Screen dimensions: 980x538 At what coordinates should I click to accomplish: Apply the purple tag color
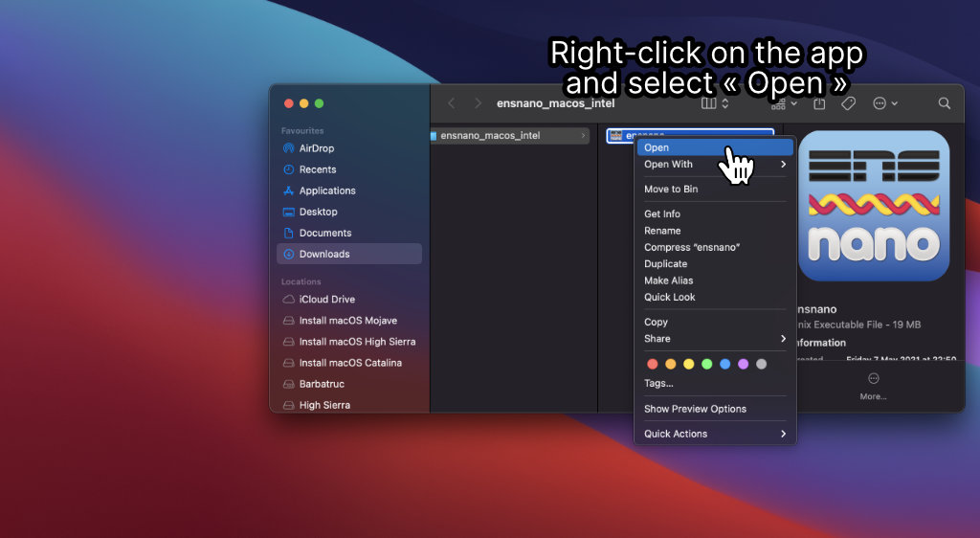coord(743,365)
